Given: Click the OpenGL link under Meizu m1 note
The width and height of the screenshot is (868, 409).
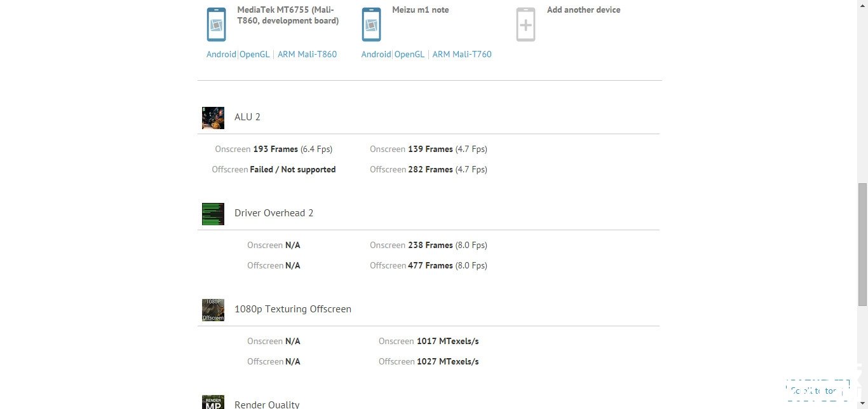Looking at the screenshot, I should click(x=410, y=55).
